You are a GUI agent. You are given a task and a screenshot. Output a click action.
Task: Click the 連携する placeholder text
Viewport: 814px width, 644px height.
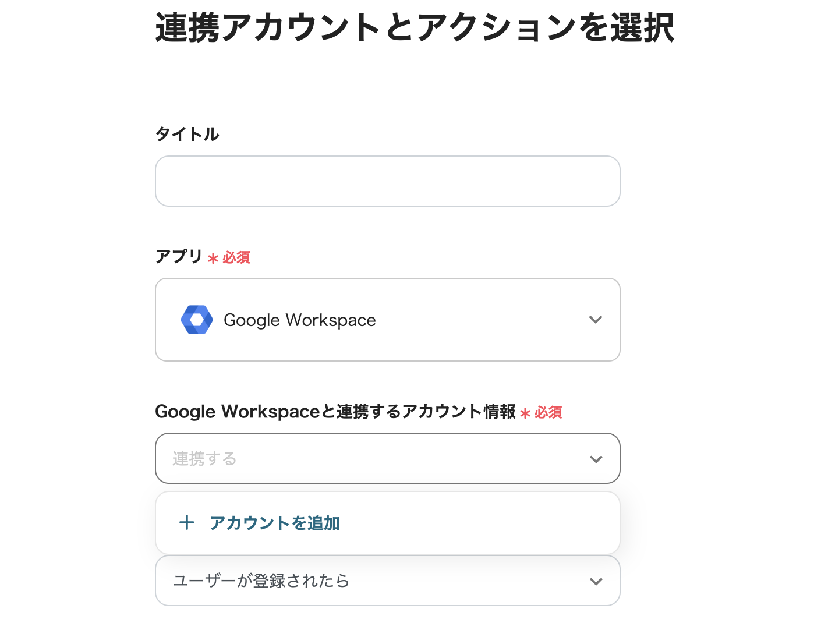tap(204, 459)
